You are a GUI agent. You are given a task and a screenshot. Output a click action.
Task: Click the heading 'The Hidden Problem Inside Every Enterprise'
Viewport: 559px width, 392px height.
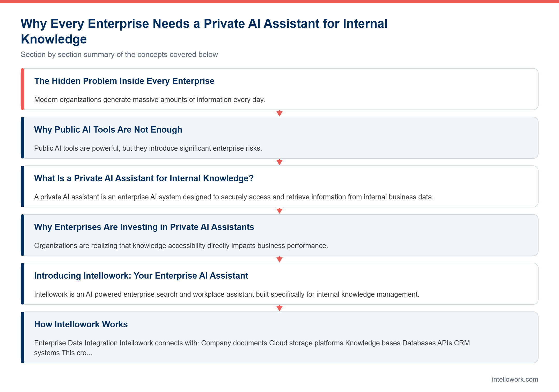click(124, 81)
